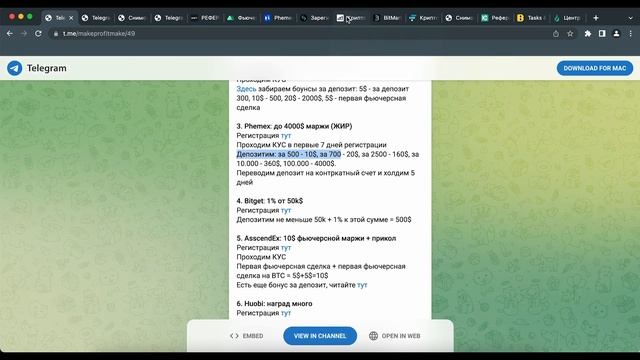This screenshot has width=640, height=360.
Task: Close the active Telegram tab
Action: coord(71,18)
